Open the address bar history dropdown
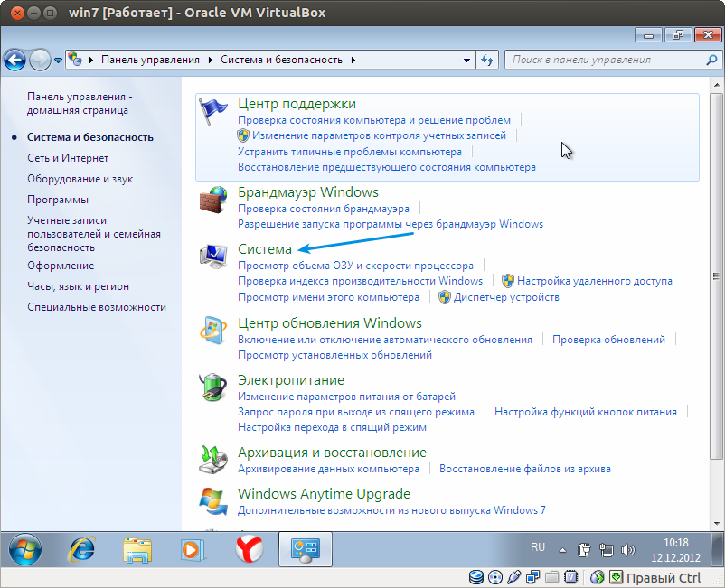Viewport: 725px width, 588px height. click(x=467, y=60)
